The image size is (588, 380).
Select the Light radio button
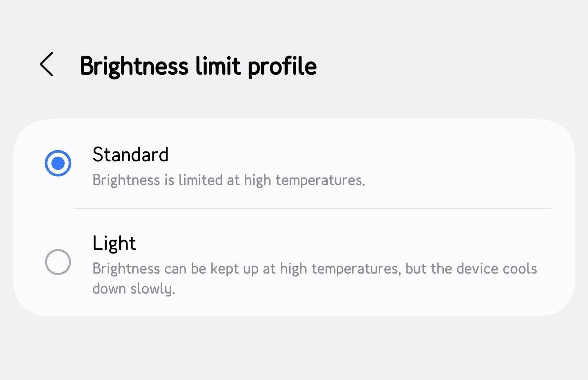coord(58,262)
